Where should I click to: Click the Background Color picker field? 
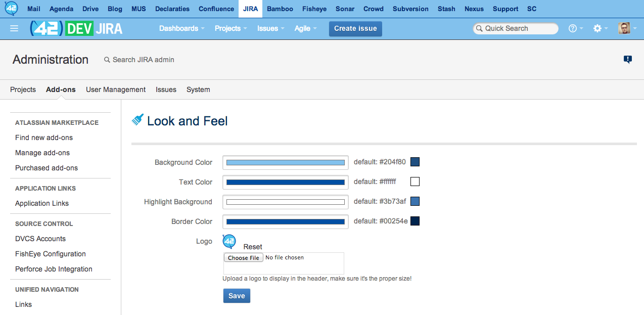(x=286, y=163)
